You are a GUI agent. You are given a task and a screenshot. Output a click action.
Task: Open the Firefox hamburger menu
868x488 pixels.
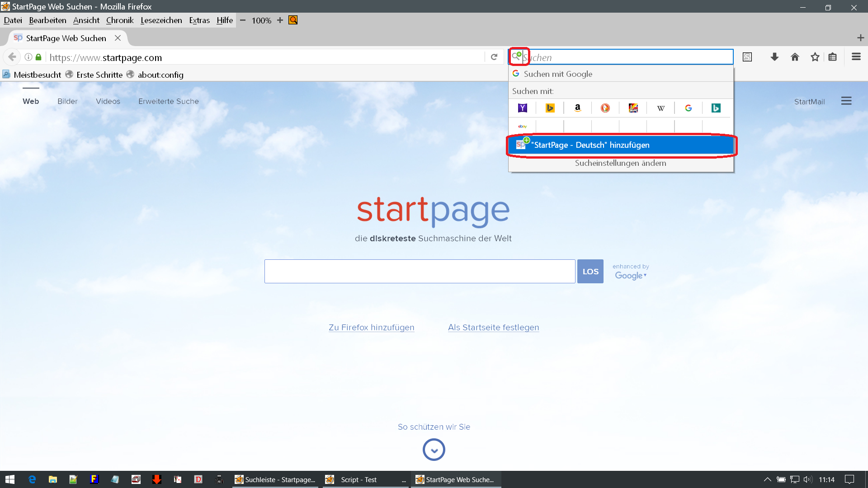coord(856,57)
